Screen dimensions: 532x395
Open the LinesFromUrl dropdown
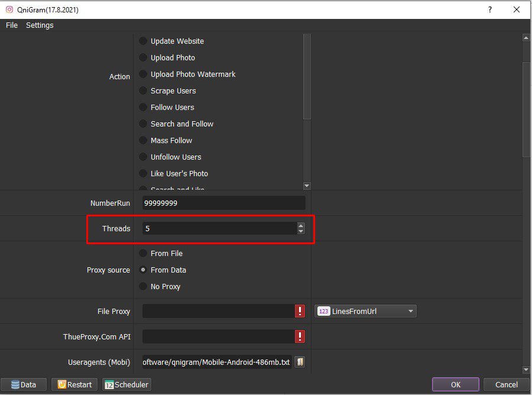[x=365, y=311]
